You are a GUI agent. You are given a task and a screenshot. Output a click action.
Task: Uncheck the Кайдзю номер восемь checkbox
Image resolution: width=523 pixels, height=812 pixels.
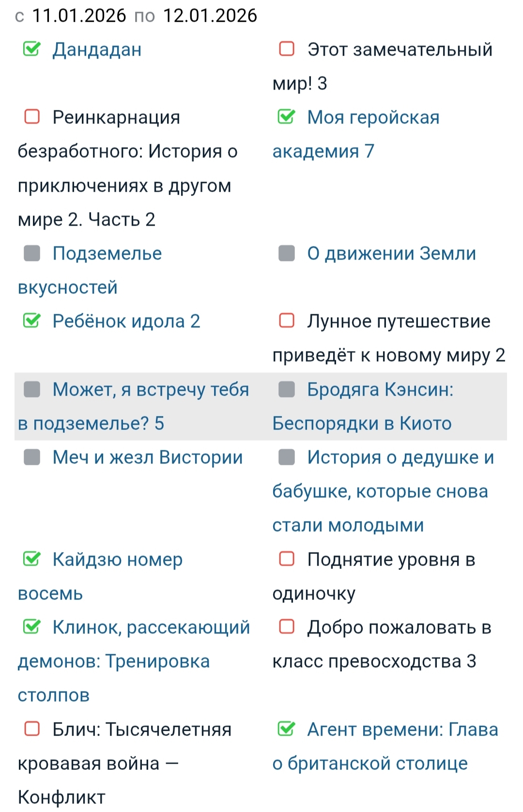click(x=31, y=559)
